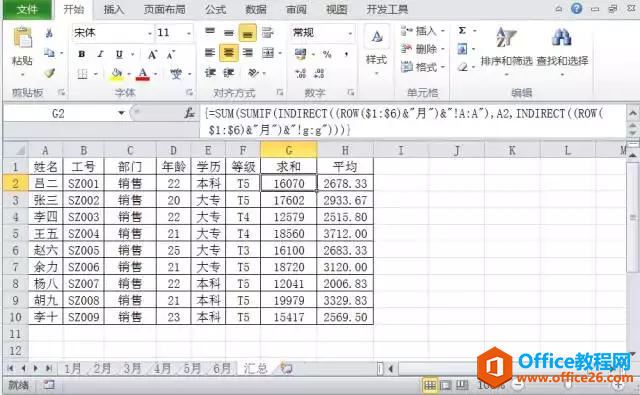Click the text orientation icon
The image size is (640, 395).
[253, 73]
